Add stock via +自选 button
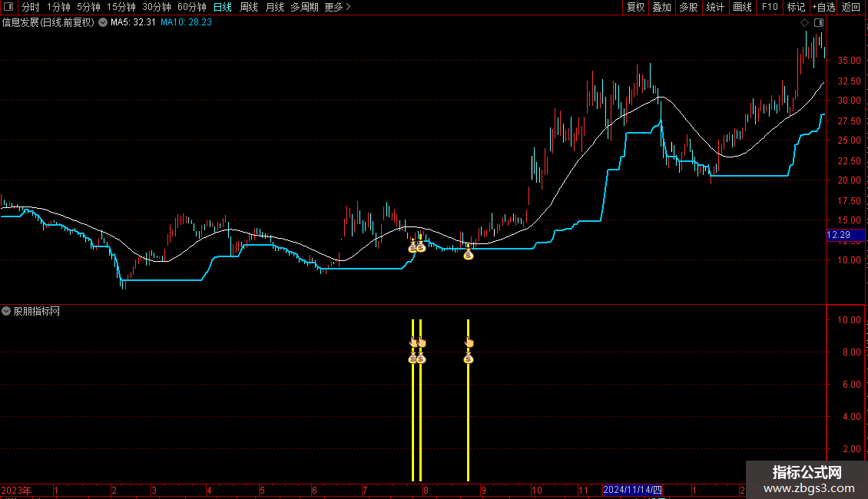Viewport: 868px width, 499px height. click(x=823, y=7)
